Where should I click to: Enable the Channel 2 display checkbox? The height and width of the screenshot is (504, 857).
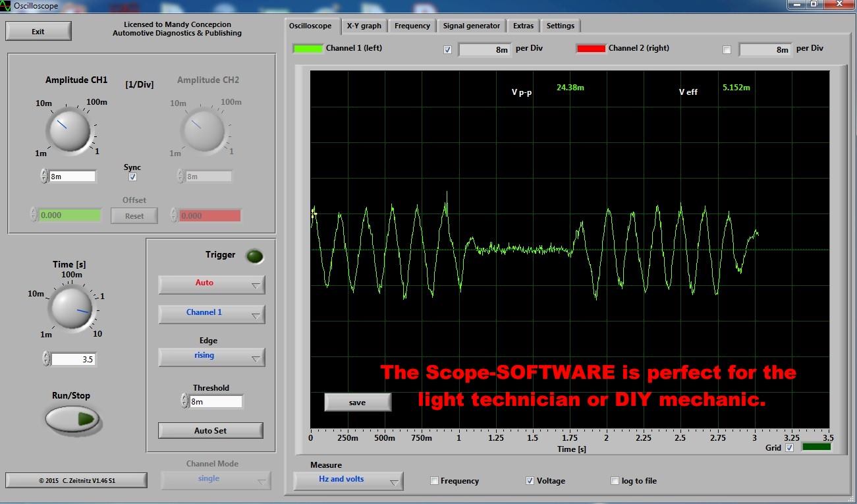point(727,49)
